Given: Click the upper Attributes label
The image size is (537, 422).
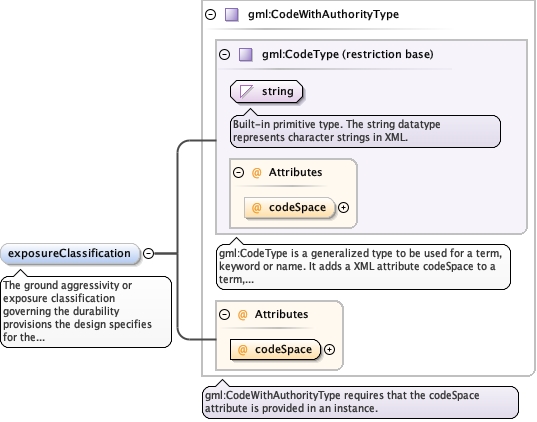Looking at the screenshot, I should point(295,172).
